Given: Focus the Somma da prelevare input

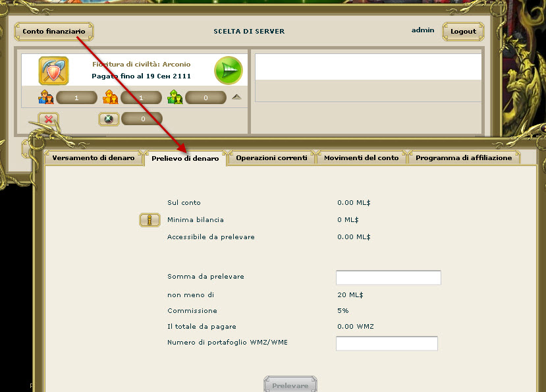Looking at the screenshot, I should pyautogui.click(x=389, y=277).
